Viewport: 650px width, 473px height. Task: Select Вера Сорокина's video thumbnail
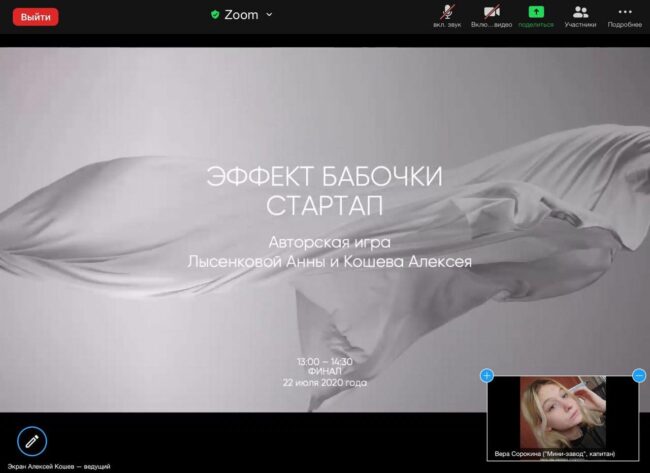(562, 412)
